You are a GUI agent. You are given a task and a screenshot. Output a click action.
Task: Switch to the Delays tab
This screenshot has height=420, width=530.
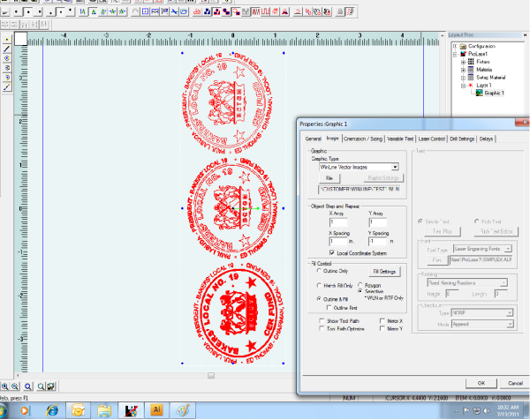(486, 139)
